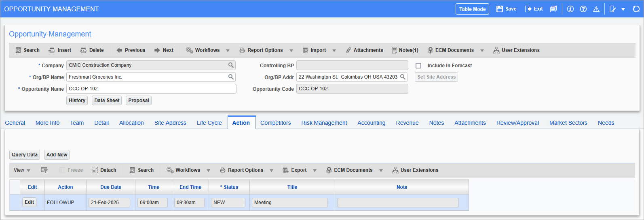Switch to the Competitors tab
This screenshot has height=220, width=644.
[x=275, y=123]
